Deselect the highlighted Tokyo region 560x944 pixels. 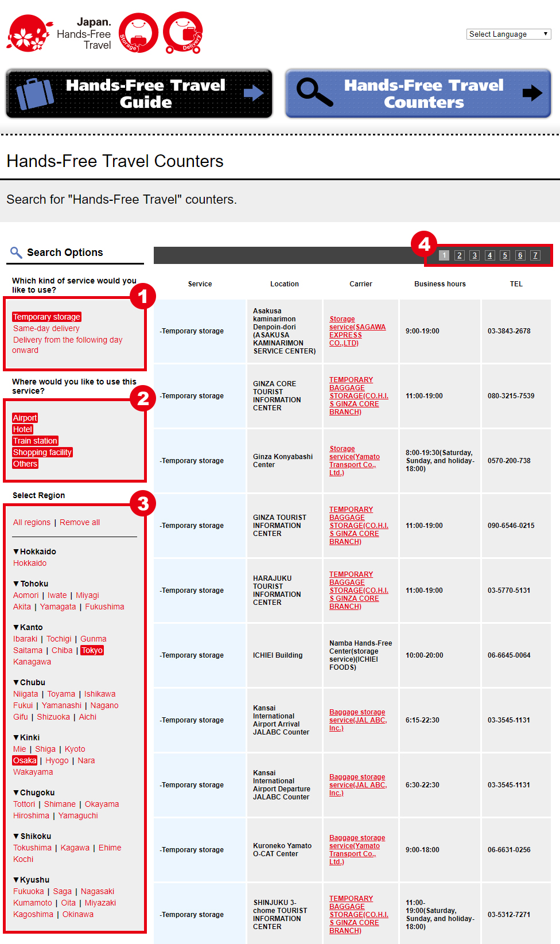(92, 650)
